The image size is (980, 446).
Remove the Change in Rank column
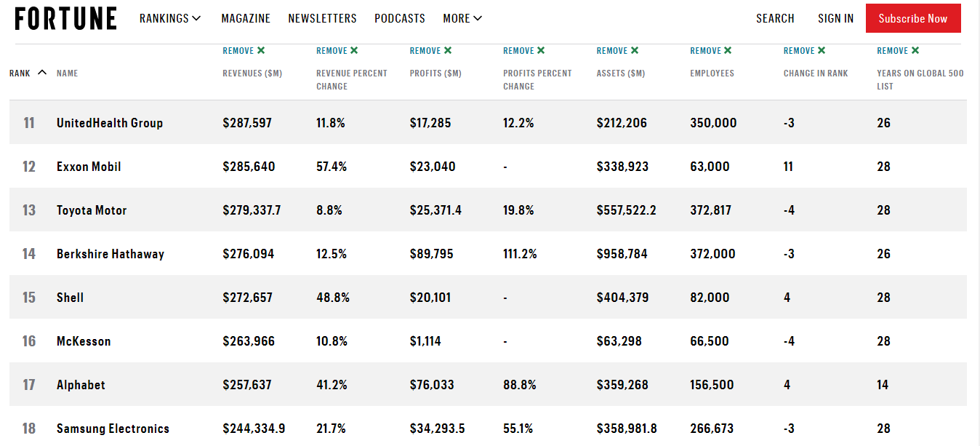pos(804,51)
